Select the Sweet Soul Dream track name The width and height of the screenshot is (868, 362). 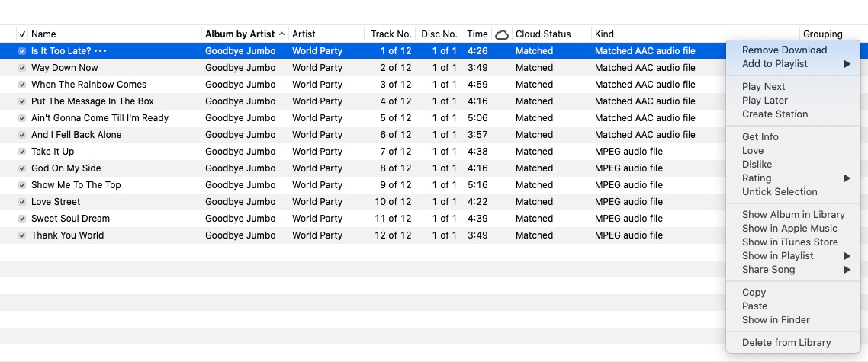point(71,219)
